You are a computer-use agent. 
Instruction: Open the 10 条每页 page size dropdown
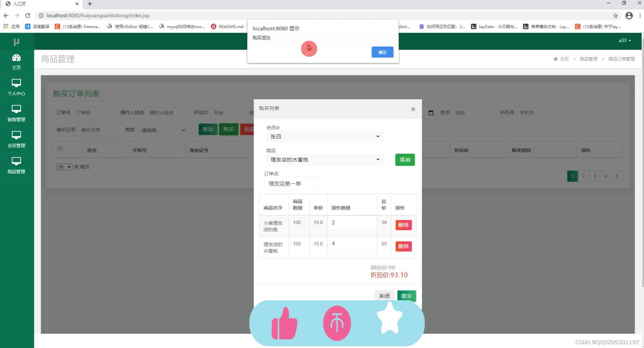tap(64, 167)
